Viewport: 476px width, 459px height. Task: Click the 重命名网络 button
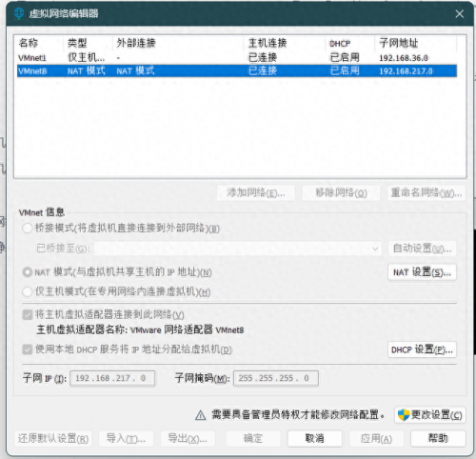426,192
